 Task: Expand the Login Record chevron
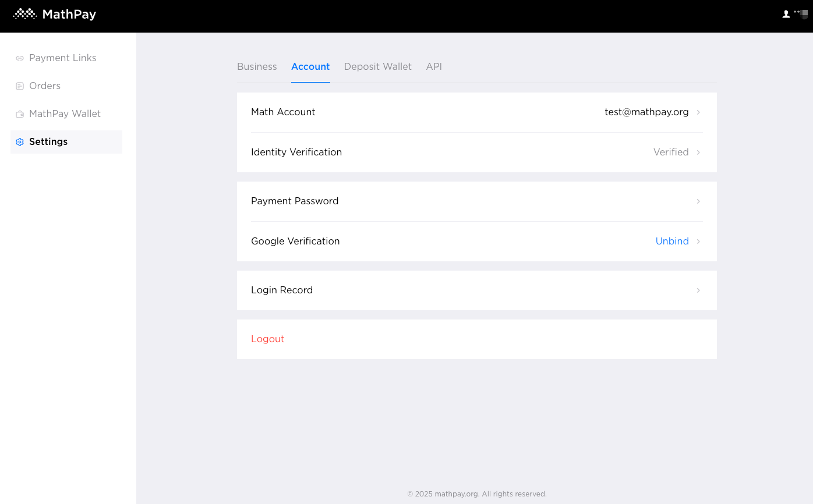click(698, 290)
